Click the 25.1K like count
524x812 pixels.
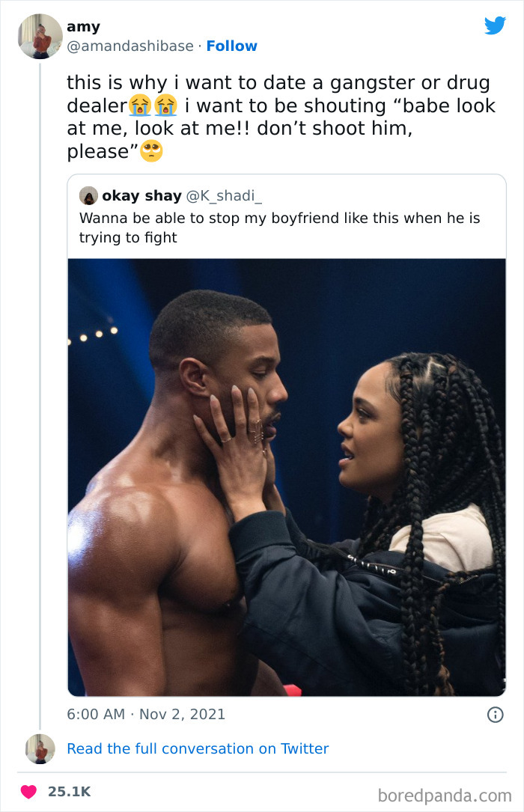coord(69,791)
